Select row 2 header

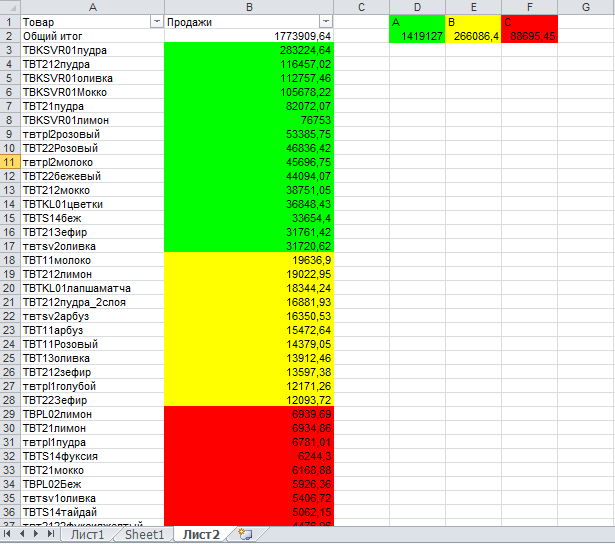click(x=10, y=36)
